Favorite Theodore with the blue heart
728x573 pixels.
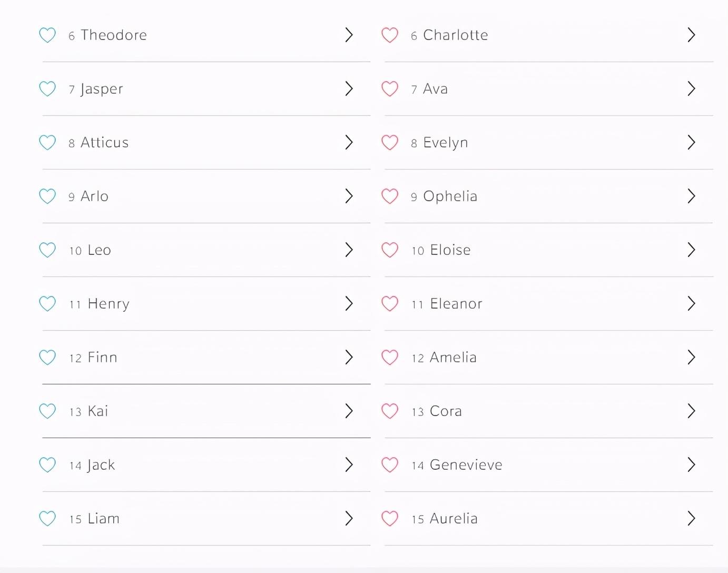[47, 35]
